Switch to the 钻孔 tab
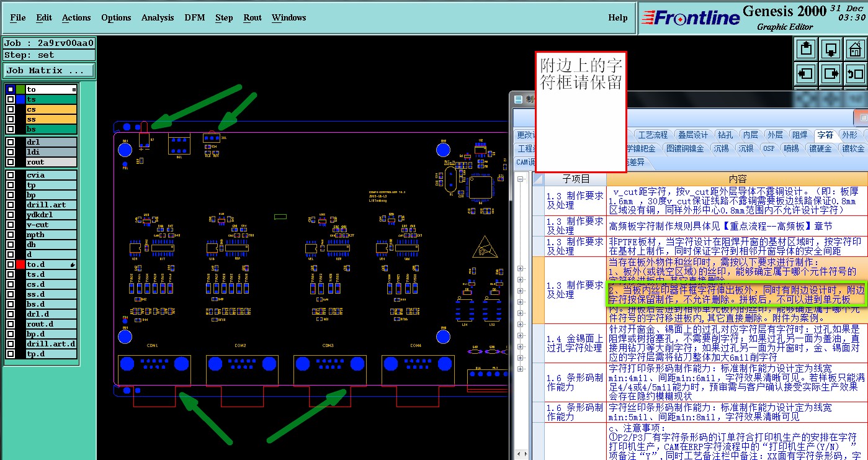 pos(725,135)
